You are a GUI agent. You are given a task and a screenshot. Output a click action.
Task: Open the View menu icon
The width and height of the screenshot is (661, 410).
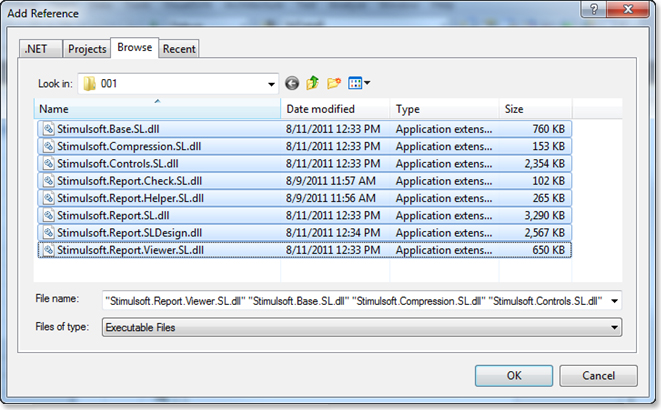(x=355, y=83)
